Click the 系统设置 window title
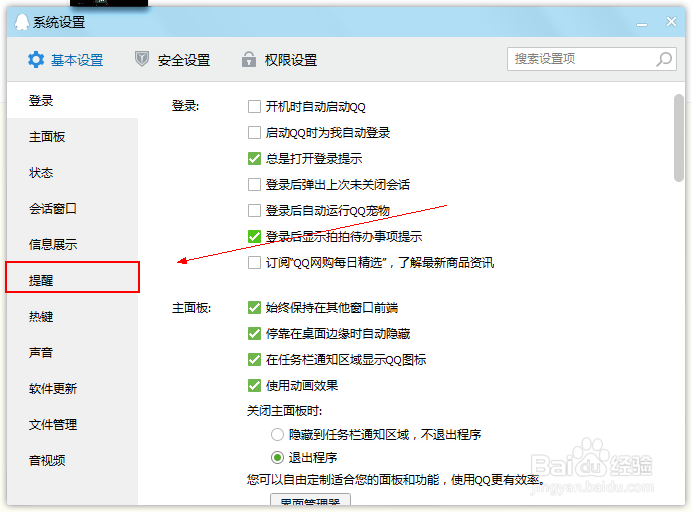Viewport: 692px width, 512px height. click(x=59, y=22)
